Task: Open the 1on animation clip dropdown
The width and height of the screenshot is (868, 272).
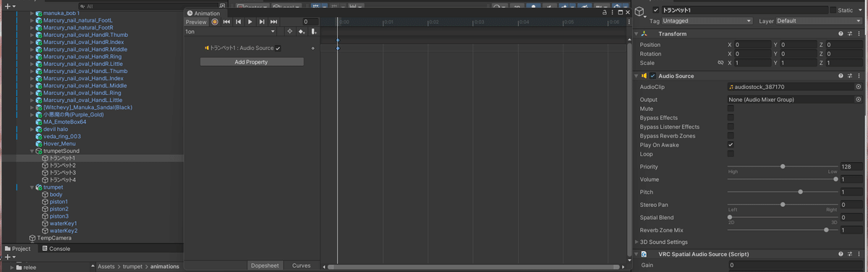Action: coord(230,32)
